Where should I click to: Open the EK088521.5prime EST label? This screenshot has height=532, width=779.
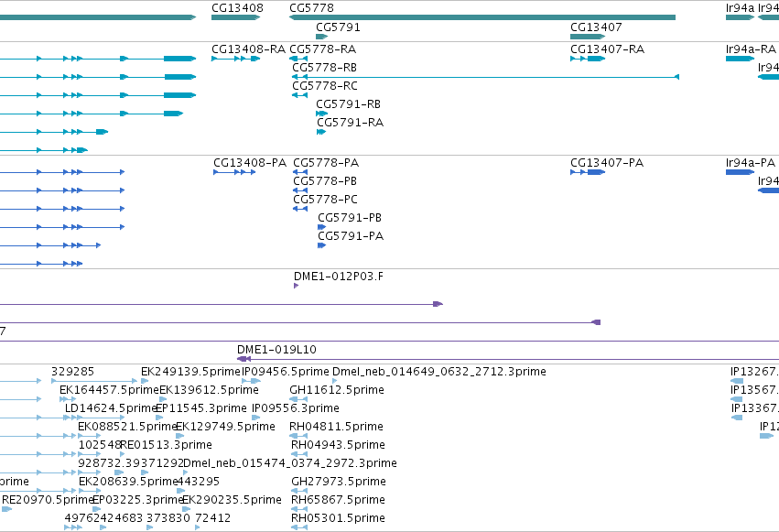pyautogui.click(x=127, y=427)
